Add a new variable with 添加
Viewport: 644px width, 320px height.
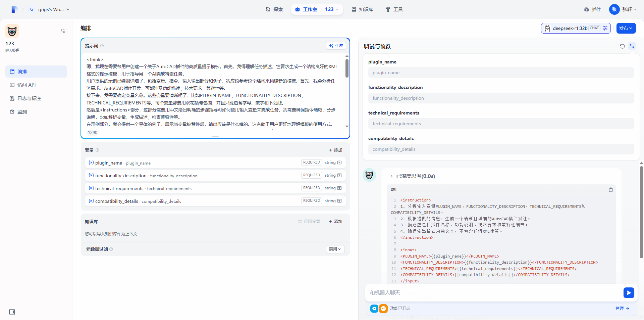pyautogui.click(x=335, y=150)
